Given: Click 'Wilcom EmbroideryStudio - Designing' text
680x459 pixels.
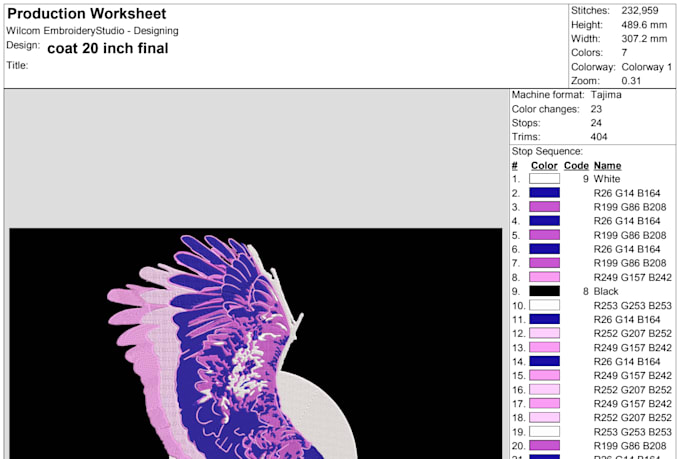Looking at the screenshot, I should click(92, 31).
